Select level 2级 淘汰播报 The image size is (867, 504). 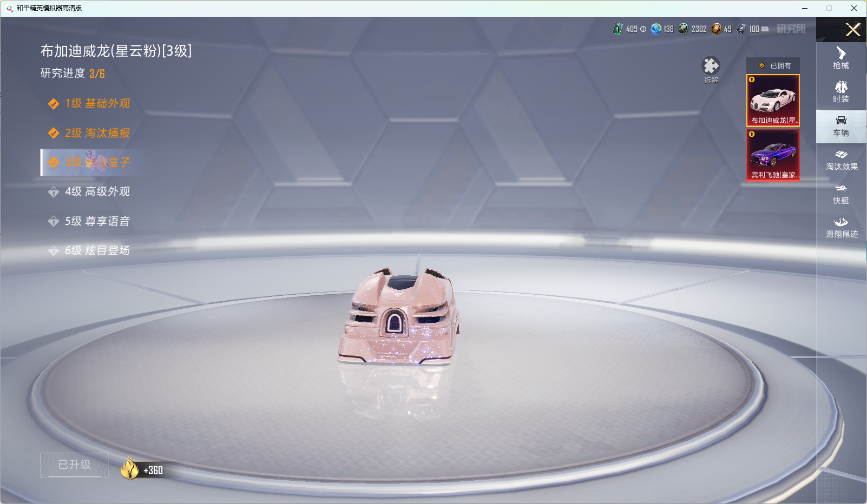(89, 133)
